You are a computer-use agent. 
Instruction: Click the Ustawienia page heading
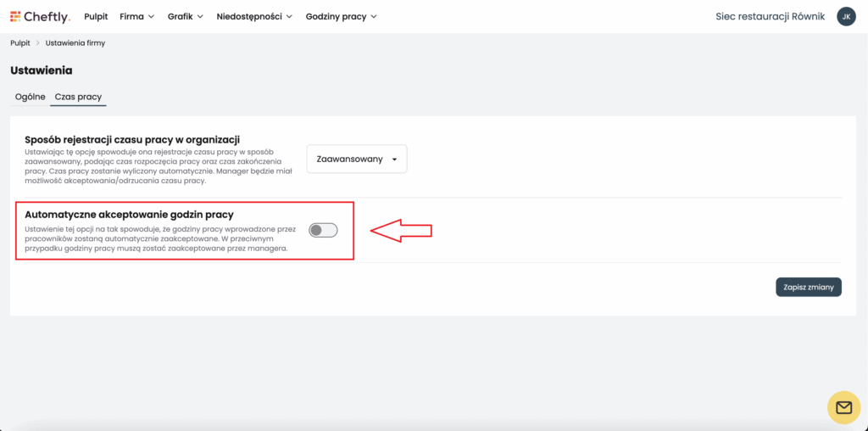pos(42,70)
